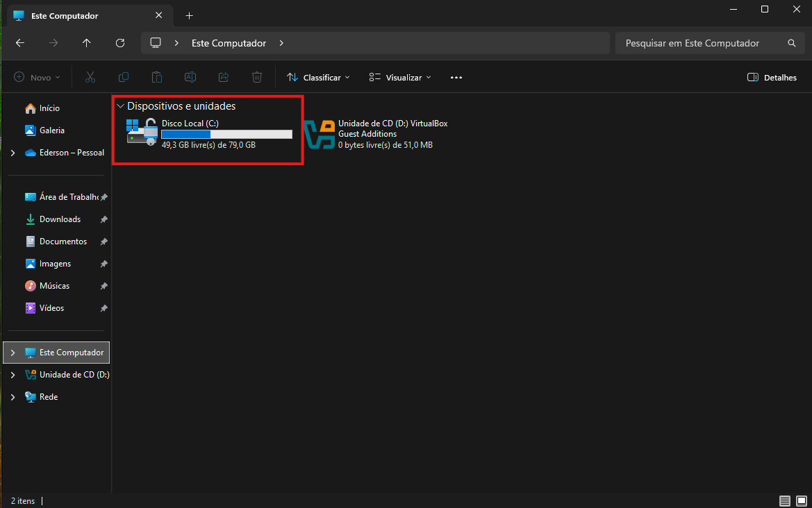
Task: Select the Disco Local (C:) drive icon
Action: [142, 132]
